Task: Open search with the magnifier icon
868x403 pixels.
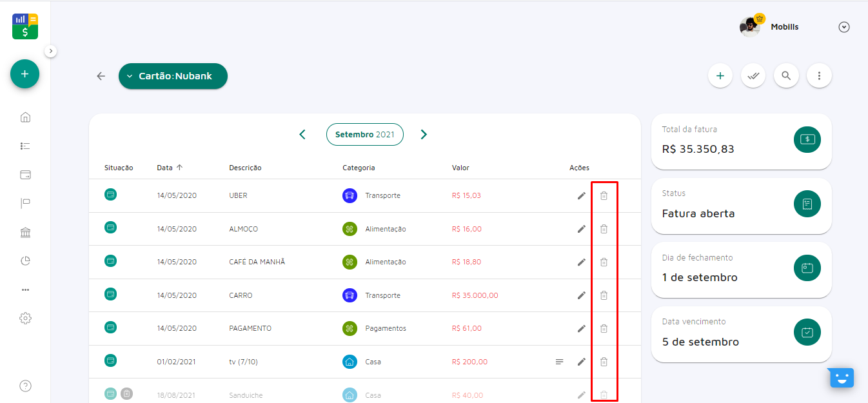Action: (785, 75)
